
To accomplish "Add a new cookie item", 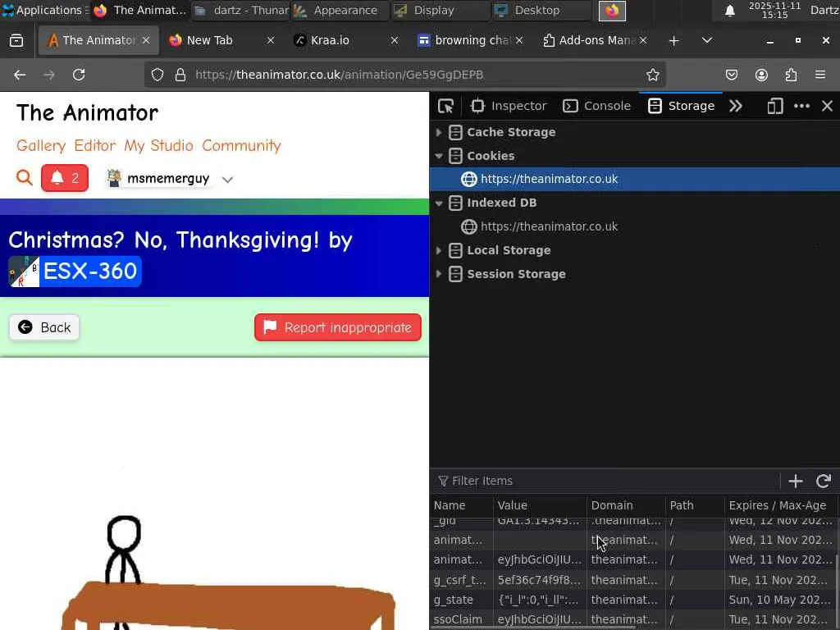I will (x=796, y=481).
